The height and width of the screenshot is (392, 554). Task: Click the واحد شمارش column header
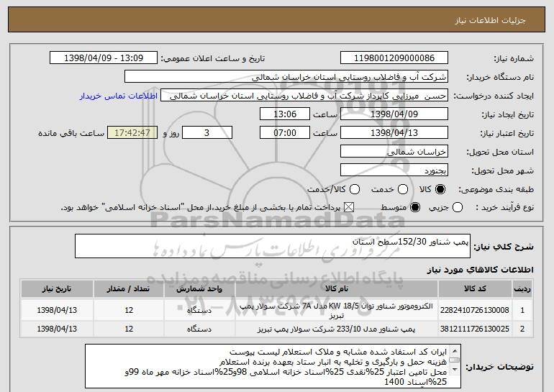(x=199, y=289)
